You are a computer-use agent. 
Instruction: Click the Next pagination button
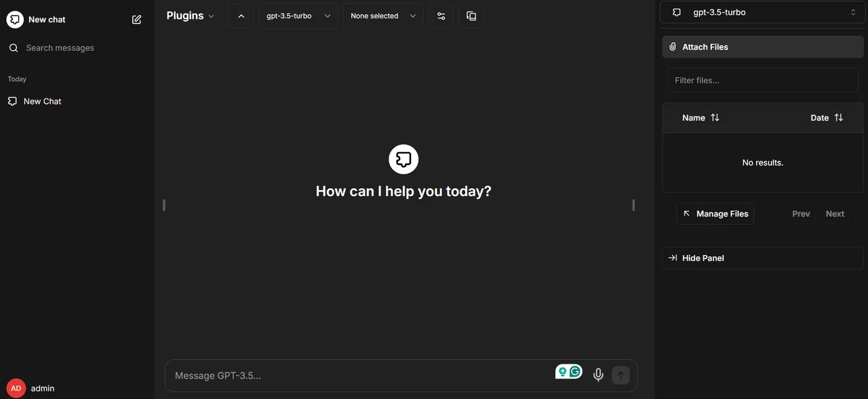[x=835, y=214]
